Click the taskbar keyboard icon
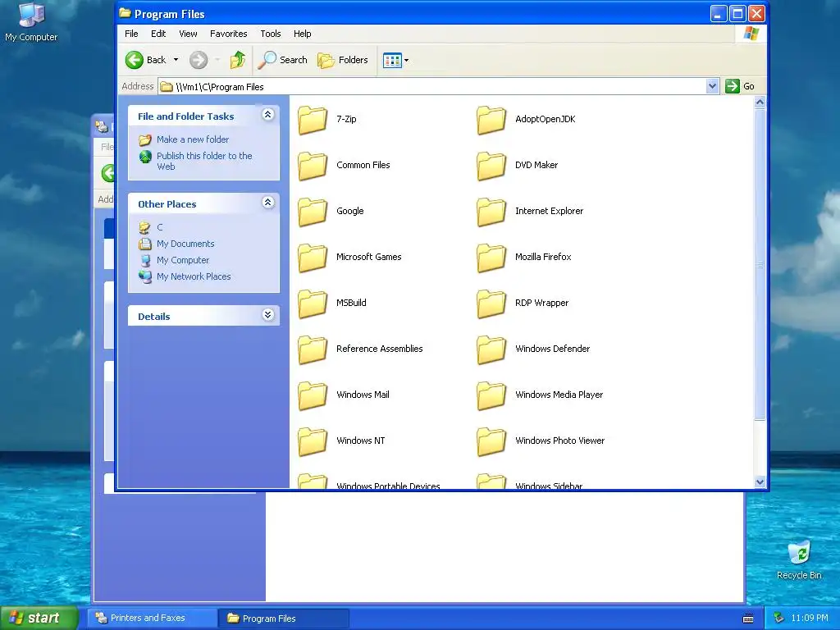Screen dimensions: 840x630 pyautogui.click(x=748, y=619)
